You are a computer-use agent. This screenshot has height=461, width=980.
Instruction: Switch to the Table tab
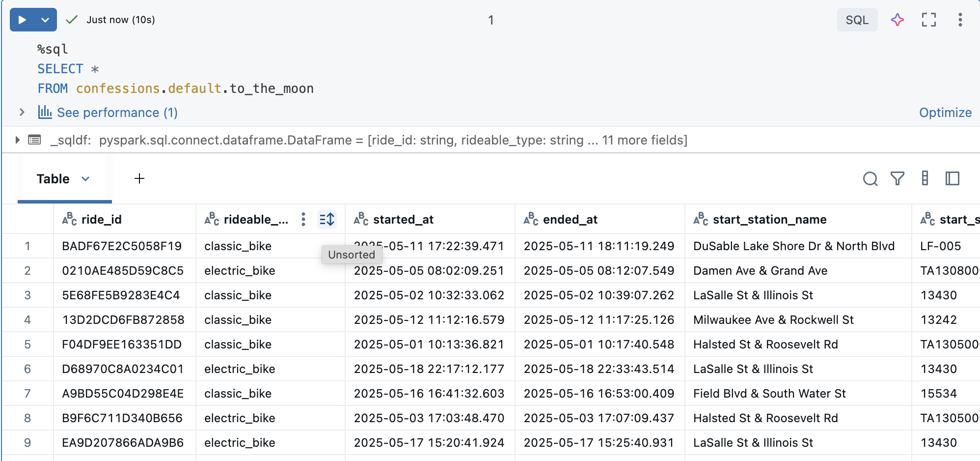point(53,178)
